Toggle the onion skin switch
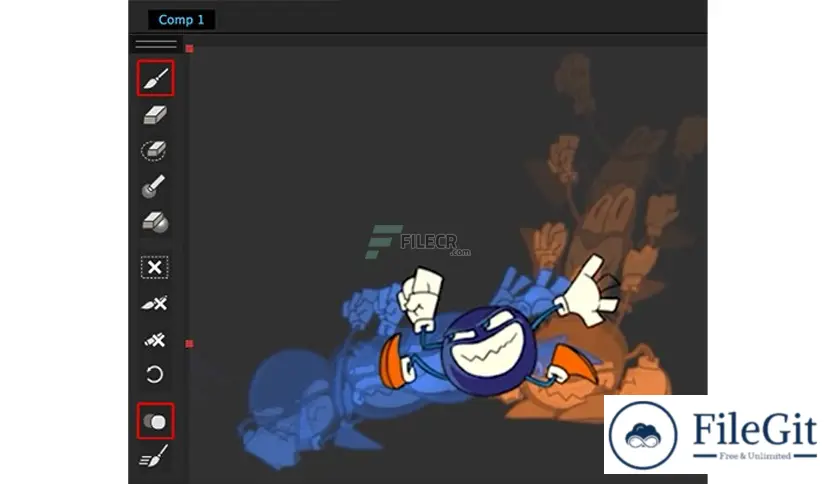 [155, 422]
